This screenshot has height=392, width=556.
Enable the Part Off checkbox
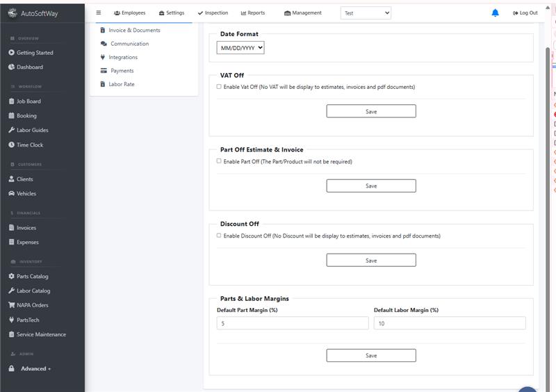point(219,161)
